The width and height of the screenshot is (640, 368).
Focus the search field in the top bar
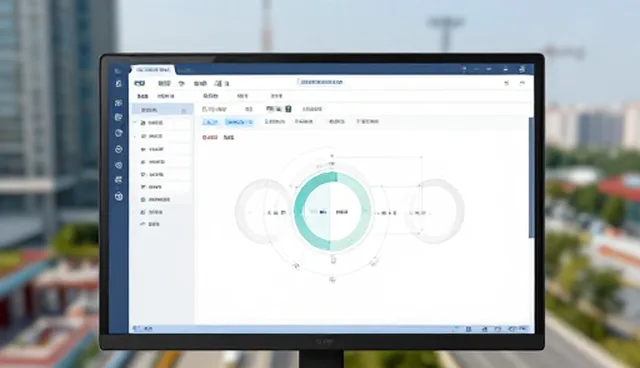(x=321, y=82)
